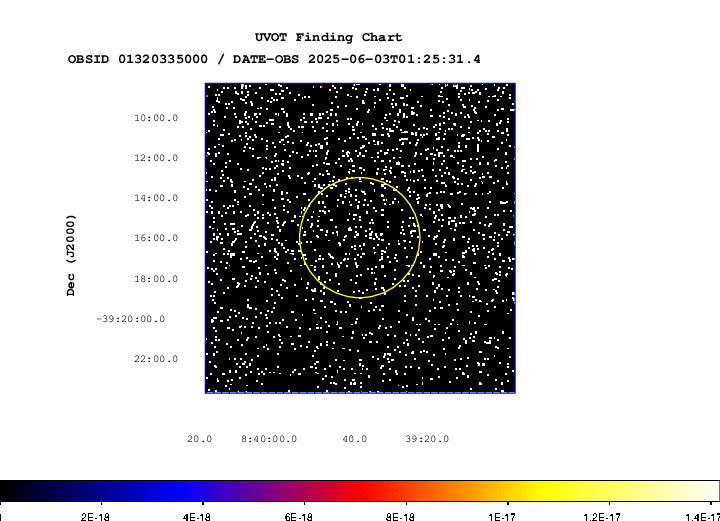Click the 4E-18 colorbar value
The image size is (720, 521).
pos(197,517)
